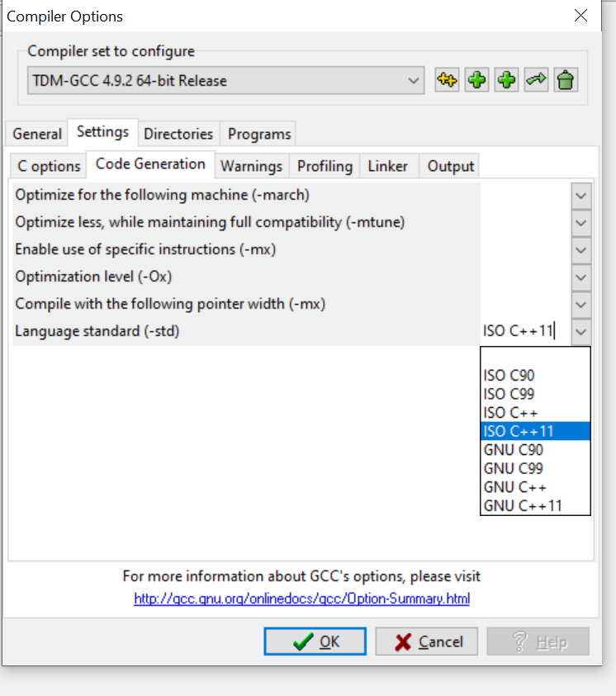
Task: Open the Warnings tab
Action: click(x=252, y=166)
